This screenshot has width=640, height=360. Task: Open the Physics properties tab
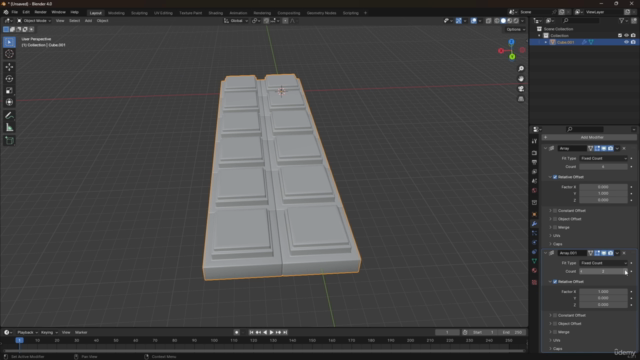coord(534,242)
